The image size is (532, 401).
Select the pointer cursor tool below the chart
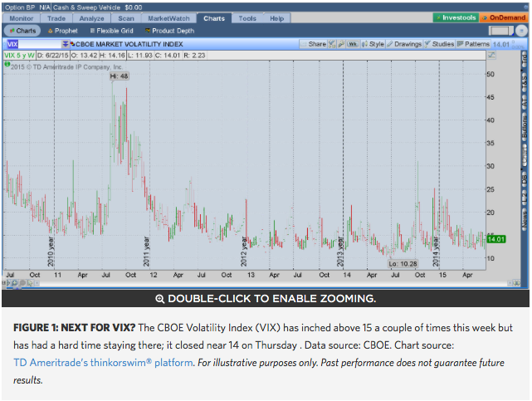coord(30,283)
